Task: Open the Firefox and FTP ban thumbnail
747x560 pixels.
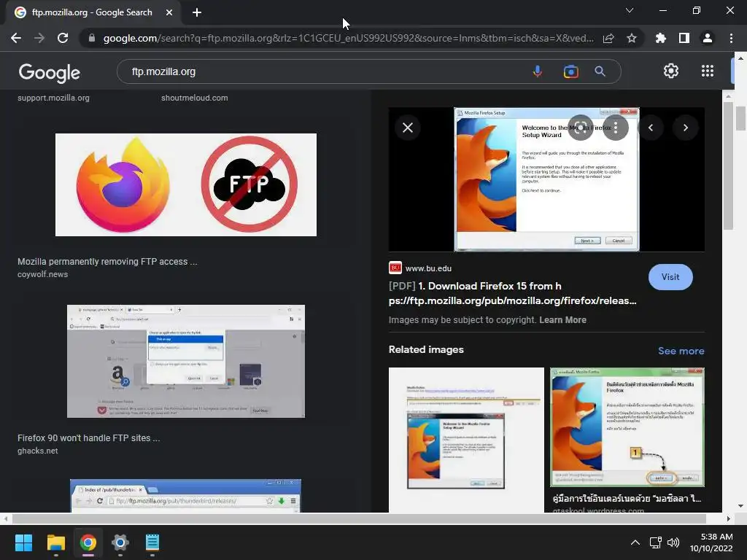Action: pyautogui.click(x=186, y=184)
